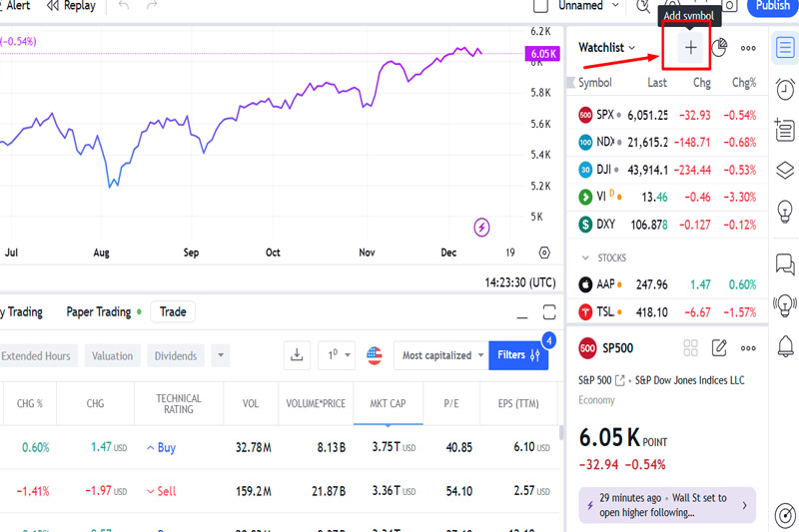This screenshot has height=532, width=799.
Task: Click the Add symbol plus icon
Action: 690,48
